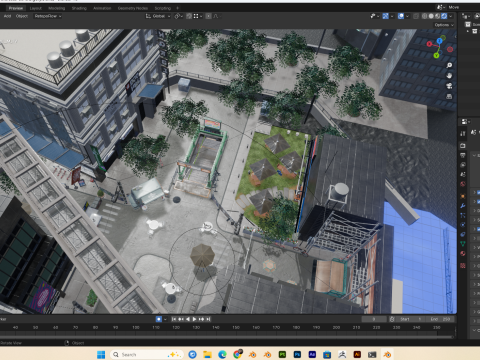The width and height of the screenshot is (480, 360).
Task: Toggle timeline auto keying record button
Action: coord(159,319)
